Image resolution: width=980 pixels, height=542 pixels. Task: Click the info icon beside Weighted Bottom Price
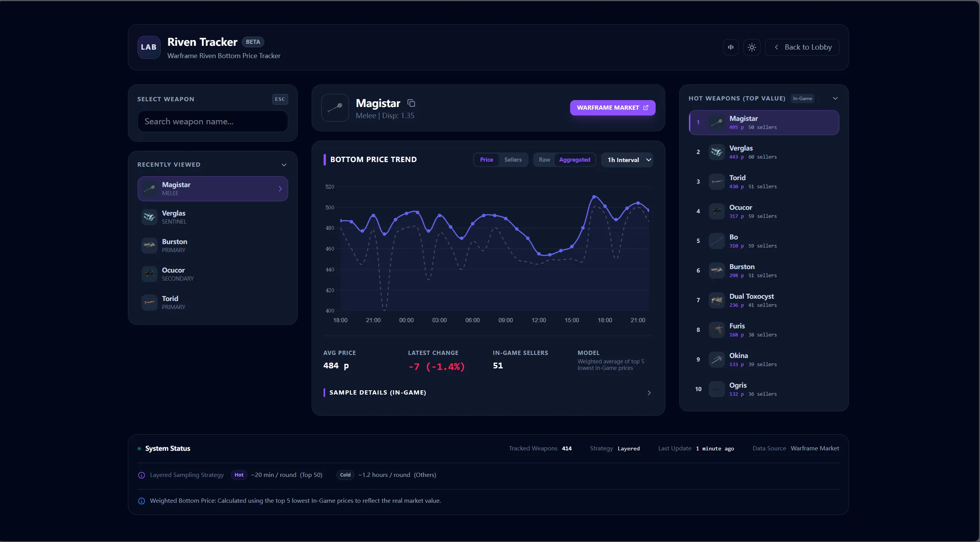pyautogui.click(x=141, y=501)
